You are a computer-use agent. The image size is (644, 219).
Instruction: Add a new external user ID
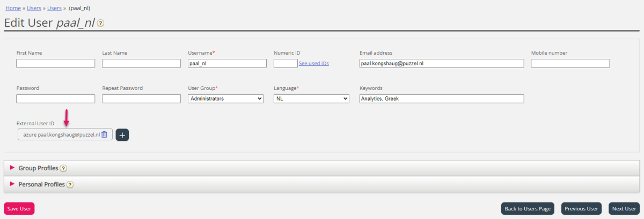(122, 135)
